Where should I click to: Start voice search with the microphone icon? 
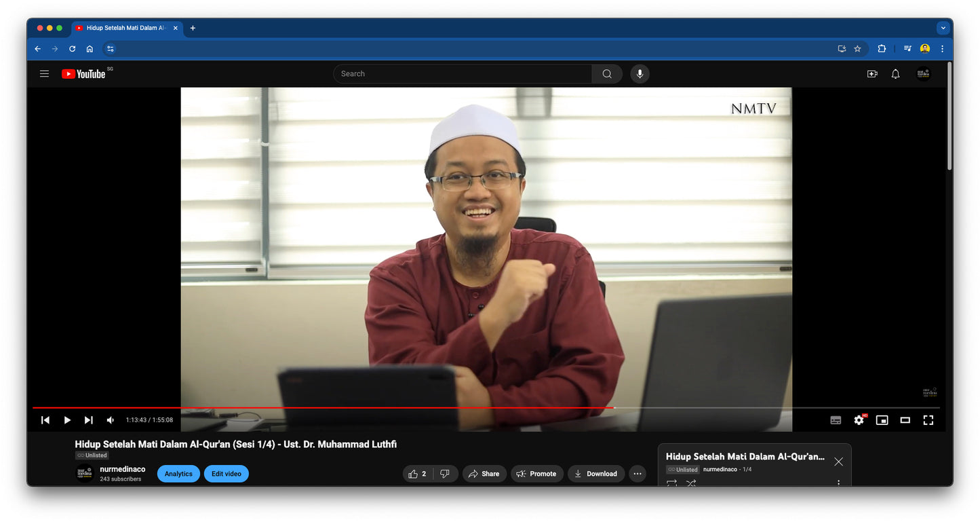[640, 74]
